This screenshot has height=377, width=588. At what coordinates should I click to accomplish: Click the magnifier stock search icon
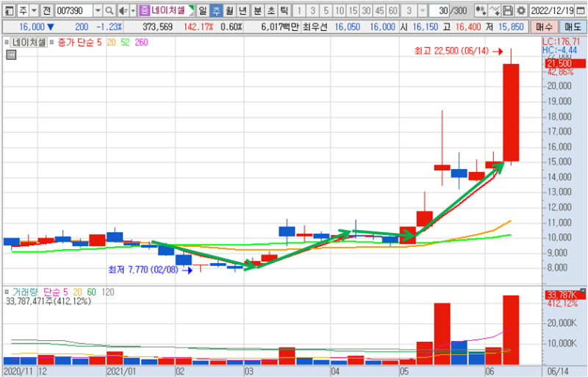(x=109, y=10)
